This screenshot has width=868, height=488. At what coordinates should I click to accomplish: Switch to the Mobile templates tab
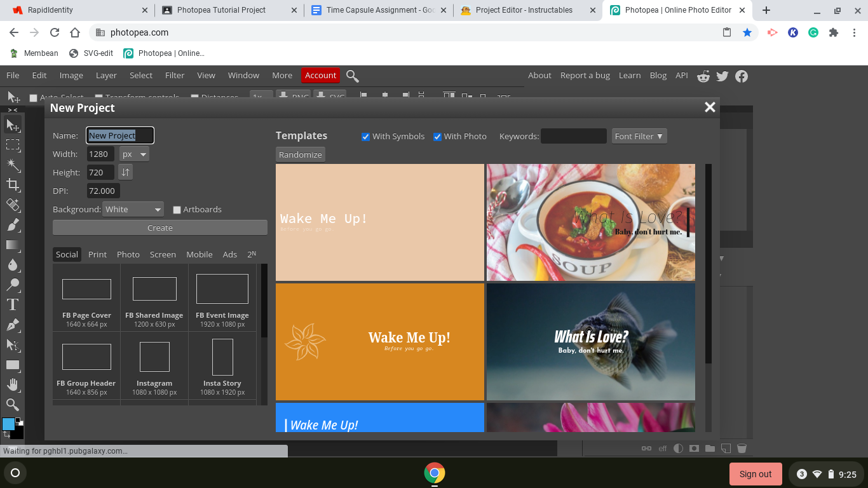coord(199,254)
